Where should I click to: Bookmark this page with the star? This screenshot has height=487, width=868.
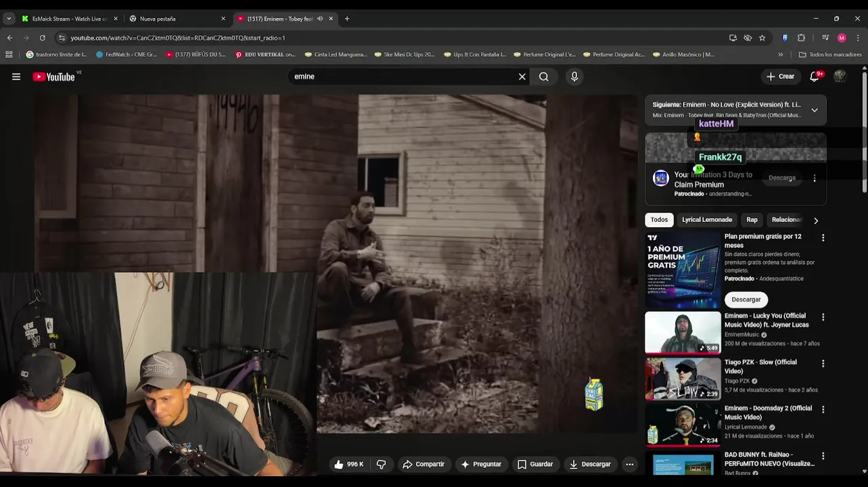(762, 38)
